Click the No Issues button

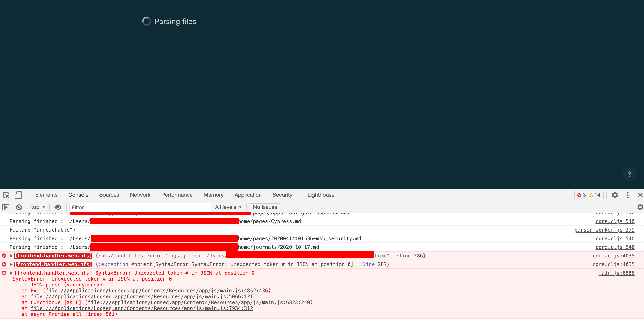pos(265,207)
